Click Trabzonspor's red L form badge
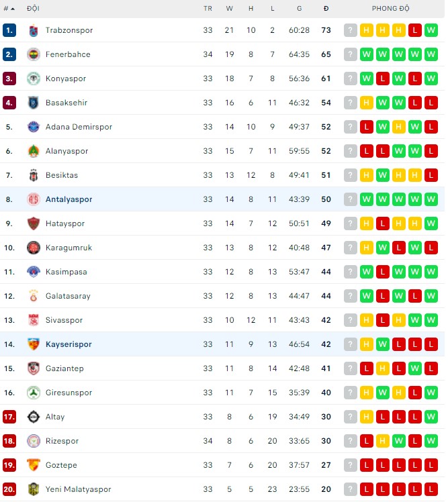Screen dimensions: 448x502 [x=415, y=30]
